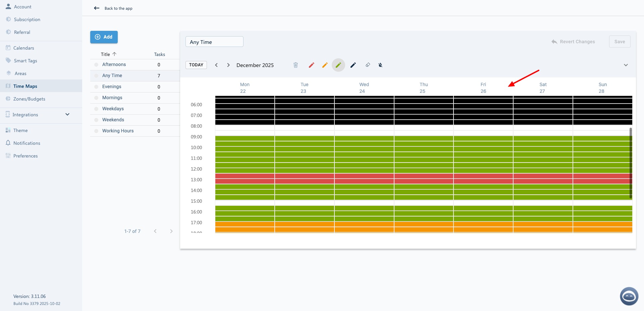Viewport: 644px width, 311px height.
Task: Select the orange pencil paint tool
Action: [325, 65]
